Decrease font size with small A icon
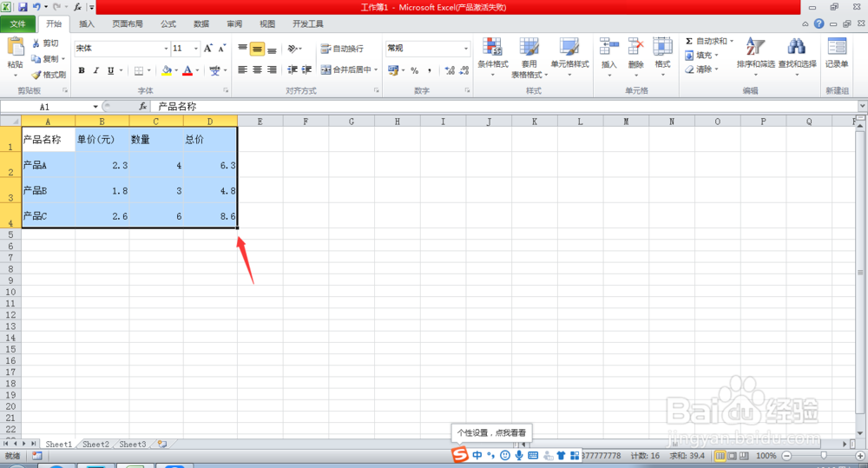This screenshot has height=468, width=868. point(221,48)
